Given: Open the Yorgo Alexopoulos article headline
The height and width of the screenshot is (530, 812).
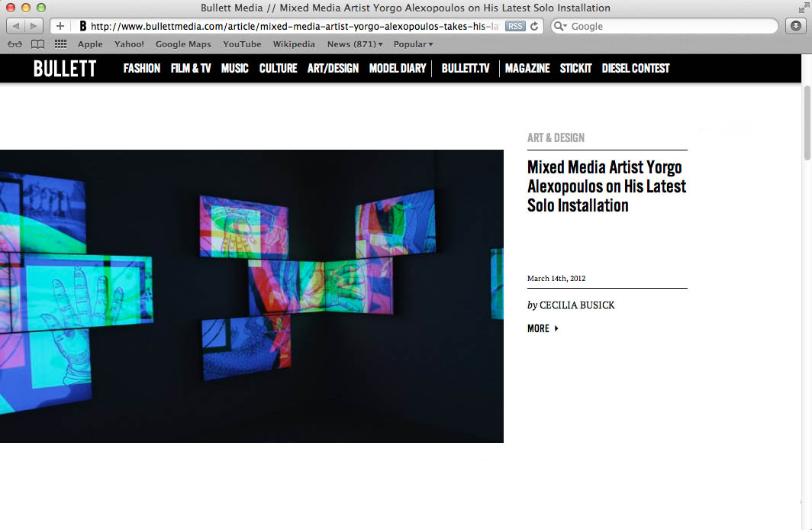Looking at the screenshot, I should [607, 186].
